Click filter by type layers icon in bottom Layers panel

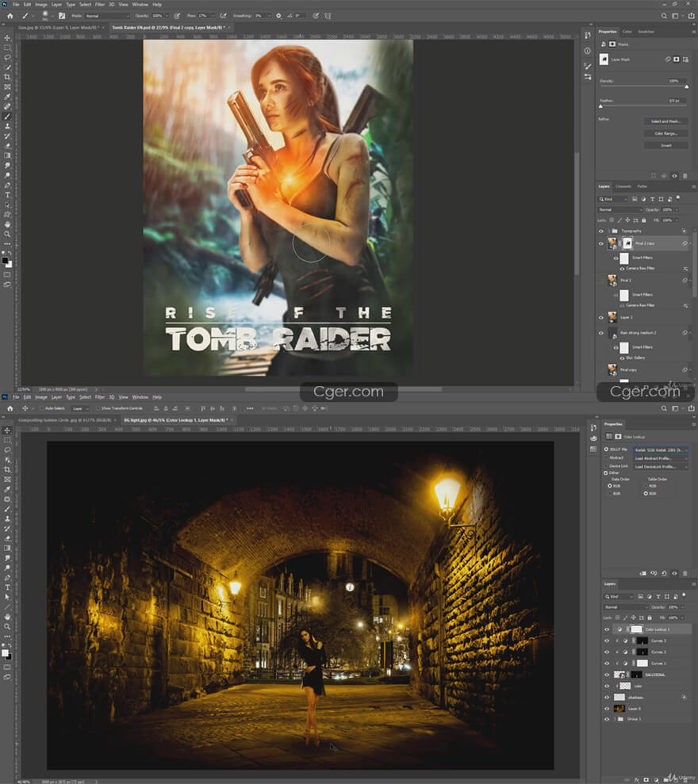658,596
